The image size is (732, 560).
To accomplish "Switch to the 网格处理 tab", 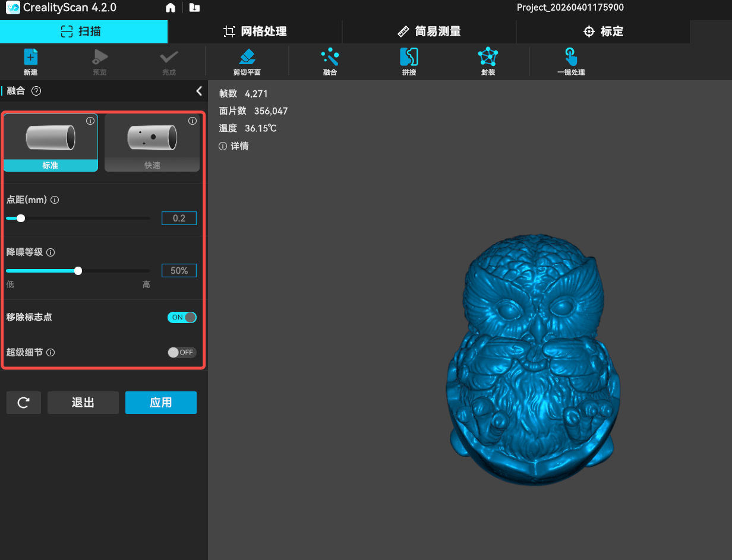I will [x=255, y=31].
